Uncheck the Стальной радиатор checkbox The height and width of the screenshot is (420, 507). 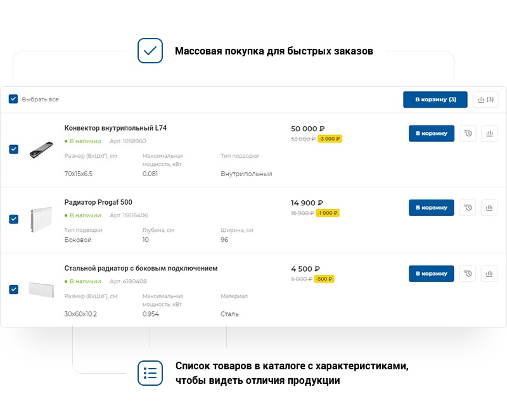(x=13, y=290)
